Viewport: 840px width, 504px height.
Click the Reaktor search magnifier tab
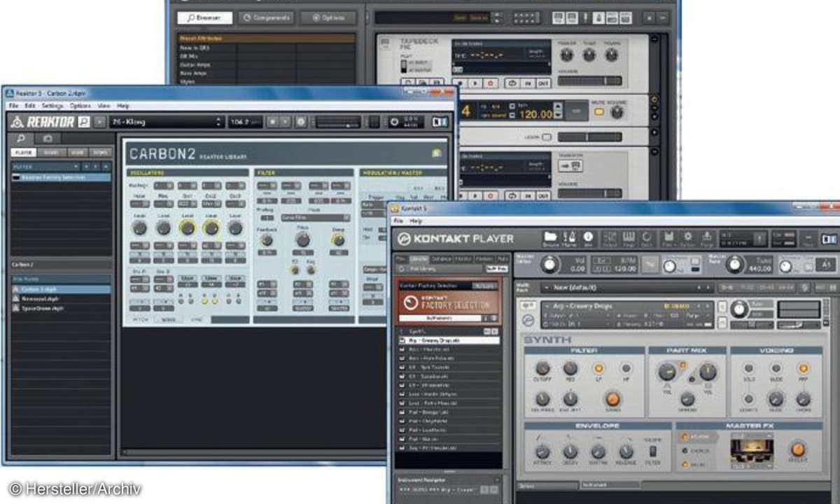pos(22,139)
